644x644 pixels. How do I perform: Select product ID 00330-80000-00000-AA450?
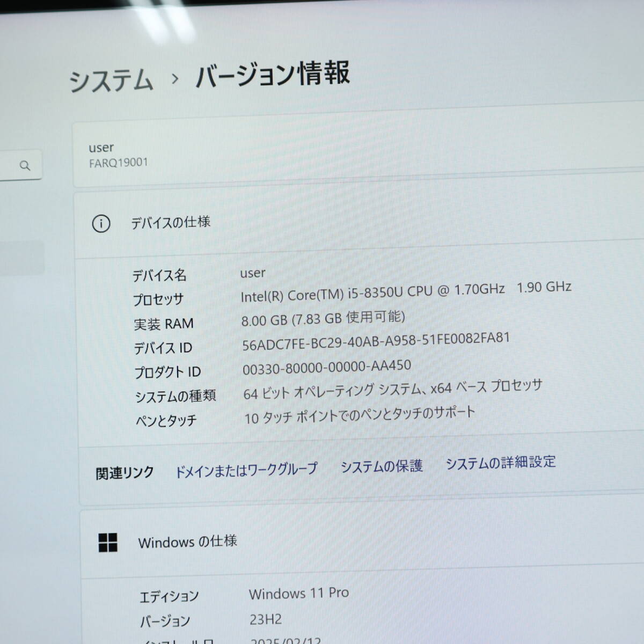[327, 368]
